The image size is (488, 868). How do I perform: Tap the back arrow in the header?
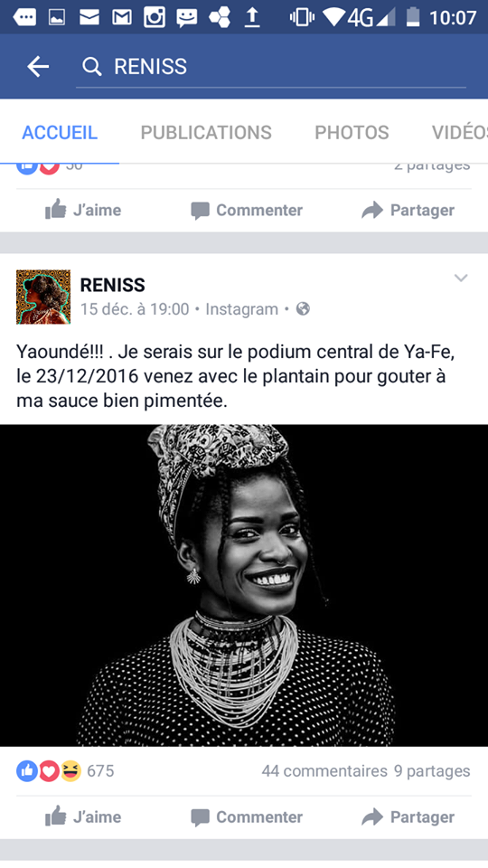click(x=38, y=67)
